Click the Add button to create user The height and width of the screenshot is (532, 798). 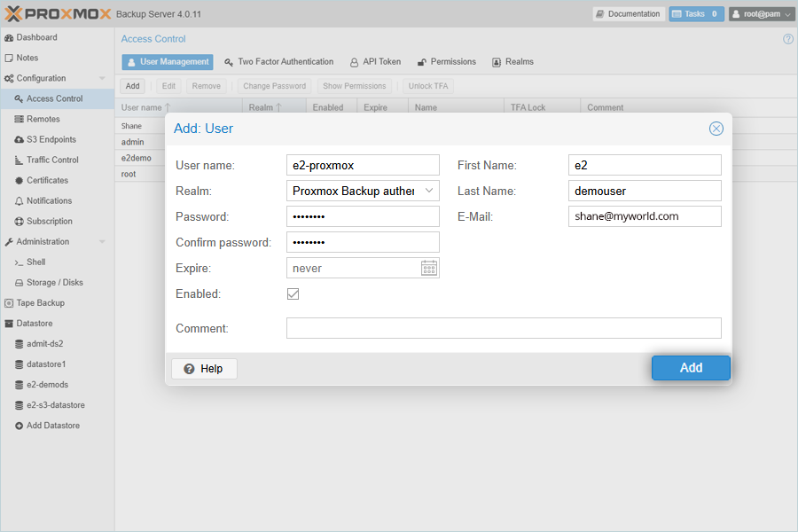tap(691, 368)
